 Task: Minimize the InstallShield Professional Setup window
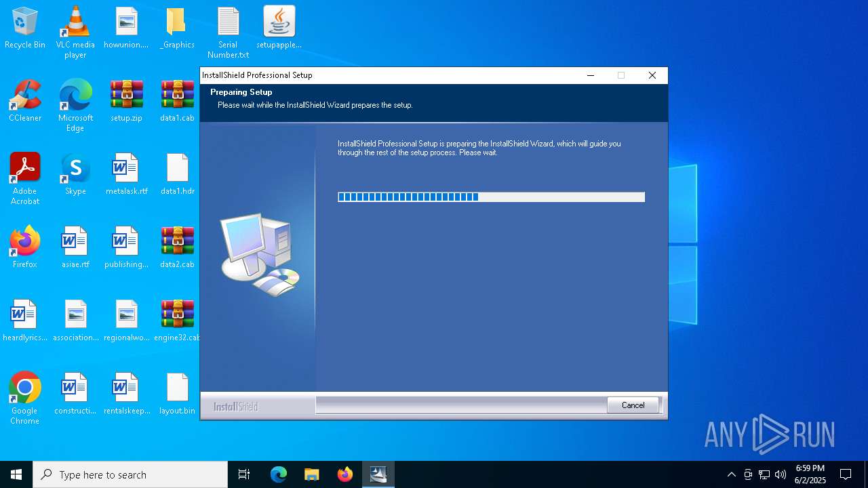click(590, 75)
